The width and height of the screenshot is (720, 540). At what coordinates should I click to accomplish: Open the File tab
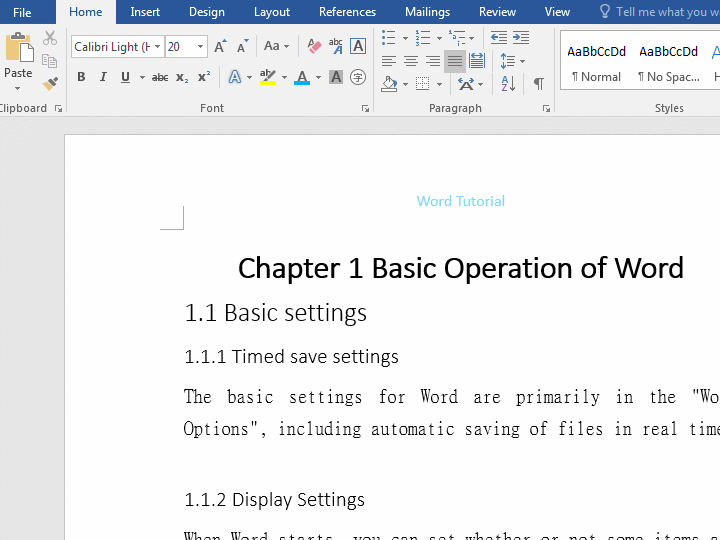[22, 12]
